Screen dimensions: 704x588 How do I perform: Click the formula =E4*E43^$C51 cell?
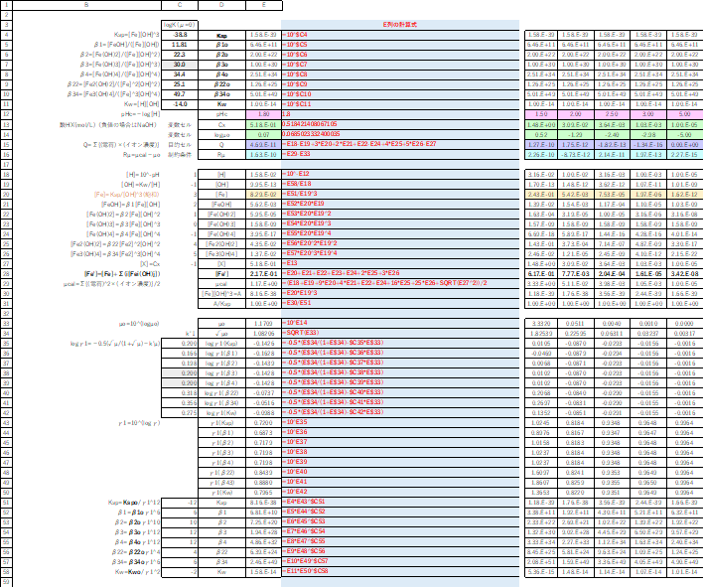click(x=400, y=501)
